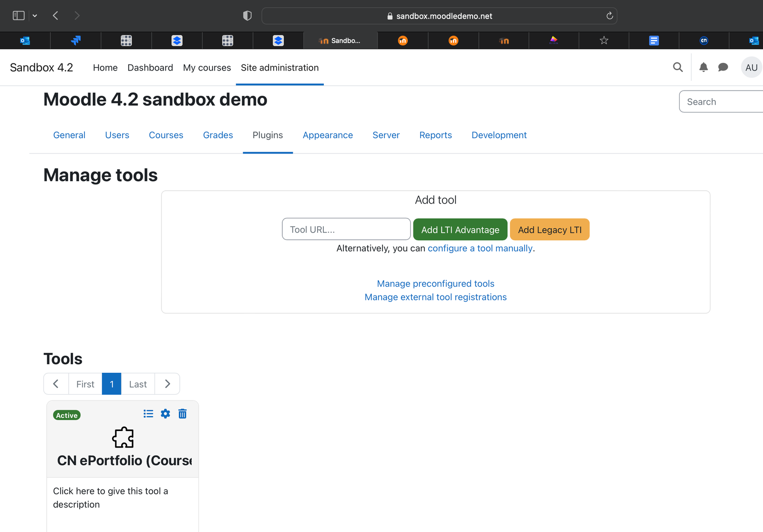Click the privacy shield icon

click(x=247, y=16)
